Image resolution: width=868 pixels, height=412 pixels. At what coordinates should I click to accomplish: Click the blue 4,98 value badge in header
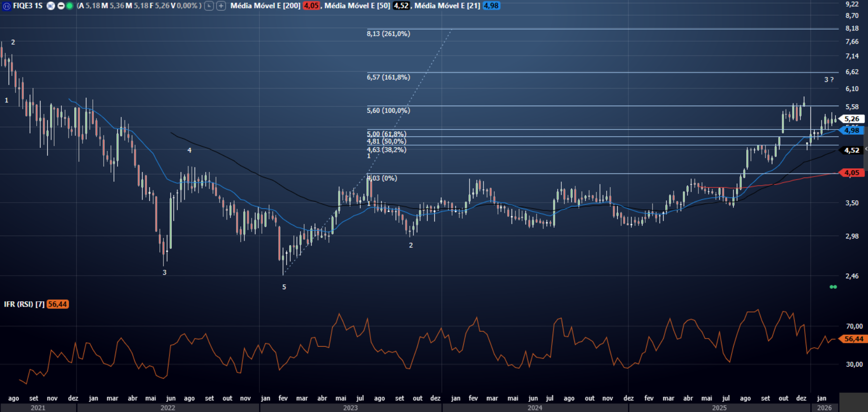coord(491,6)
